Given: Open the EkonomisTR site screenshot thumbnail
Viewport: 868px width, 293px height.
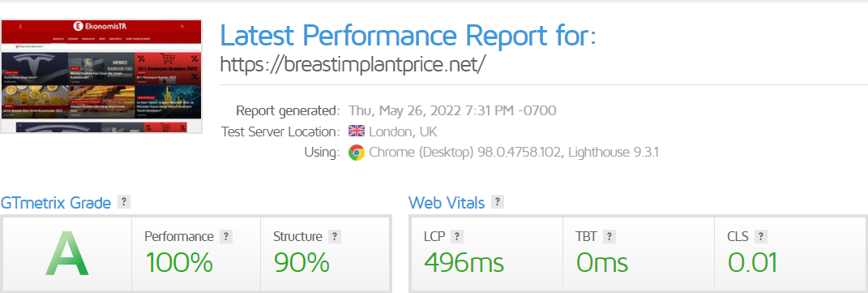Looking at the screenshot, I should [x=101, y=75].
